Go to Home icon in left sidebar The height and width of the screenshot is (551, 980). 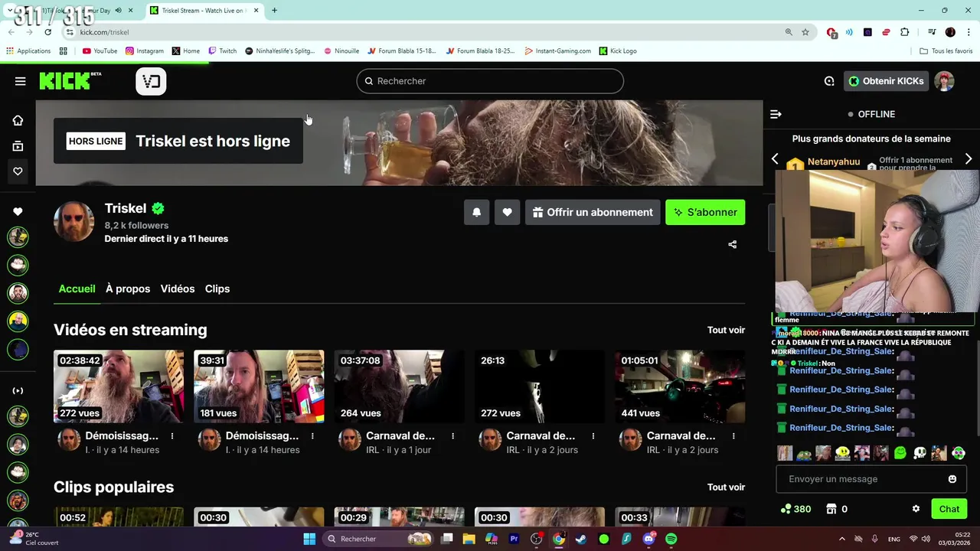[x=18, y=120]
